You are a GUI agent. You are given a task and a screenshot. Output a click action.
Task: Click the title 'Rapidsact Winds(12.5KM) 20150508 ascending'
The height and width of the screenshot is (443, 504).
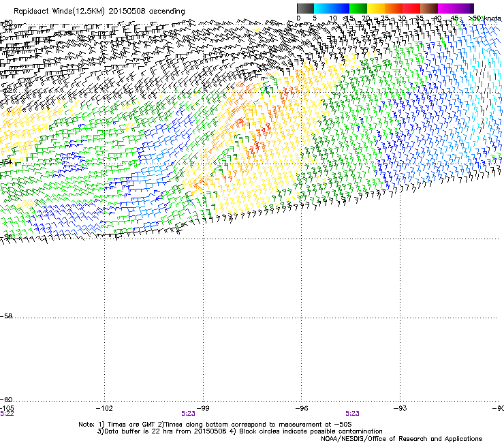click(x=99, y=12)
